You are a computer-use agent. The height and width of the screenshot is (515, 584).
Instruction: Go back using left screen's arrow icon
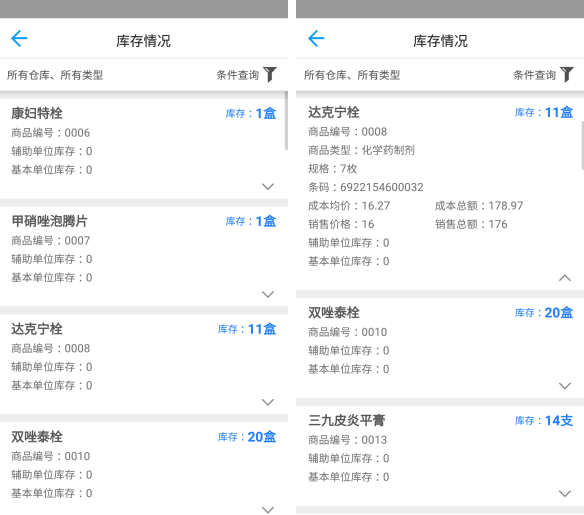[19, 38]
